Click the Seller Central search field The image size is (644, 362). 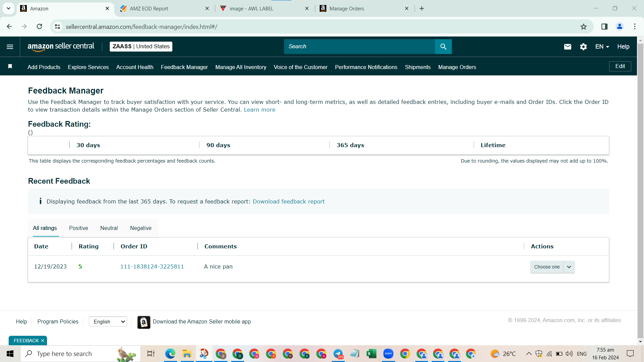click(x=360, y=47)
